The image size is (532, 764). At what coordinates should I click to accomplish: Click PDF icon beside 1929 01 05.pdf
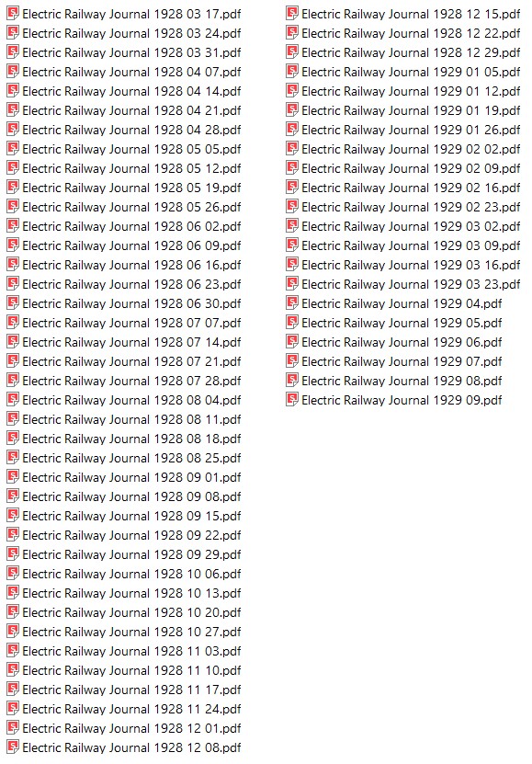pos(292,71)
